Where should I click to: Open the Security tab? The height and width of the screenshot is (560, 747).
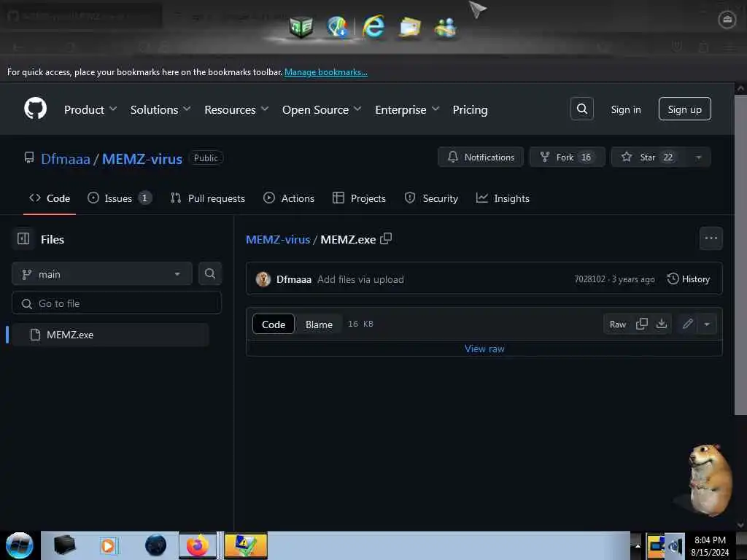tap(431, 198)
